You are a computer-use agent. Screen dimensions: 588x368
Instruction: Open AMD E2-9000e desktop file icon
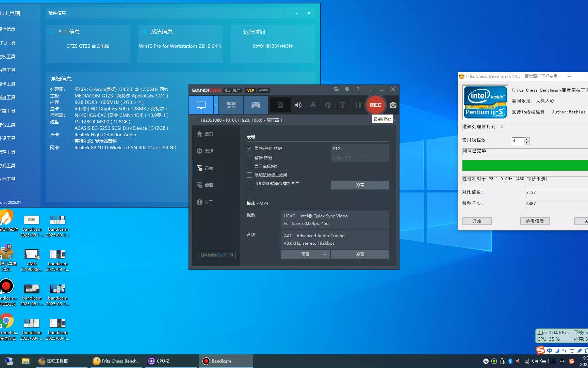click(32, 260)
